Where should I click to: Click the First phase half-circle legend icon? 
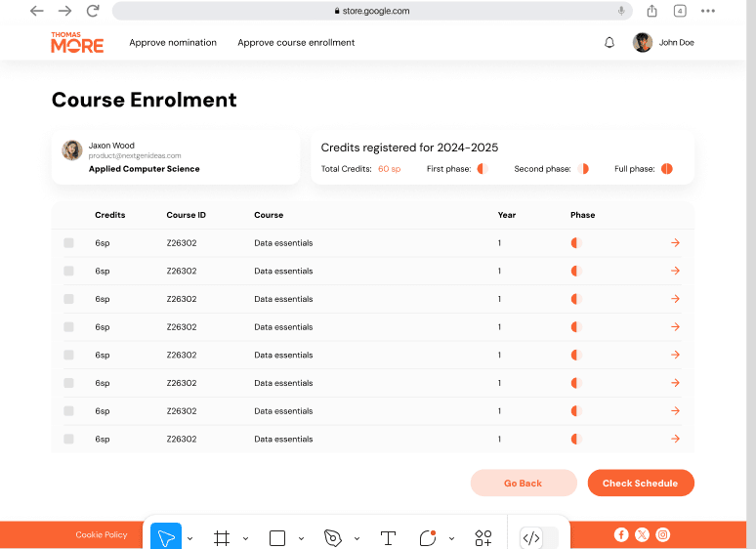pyautogui.click(x=483, y=169)
